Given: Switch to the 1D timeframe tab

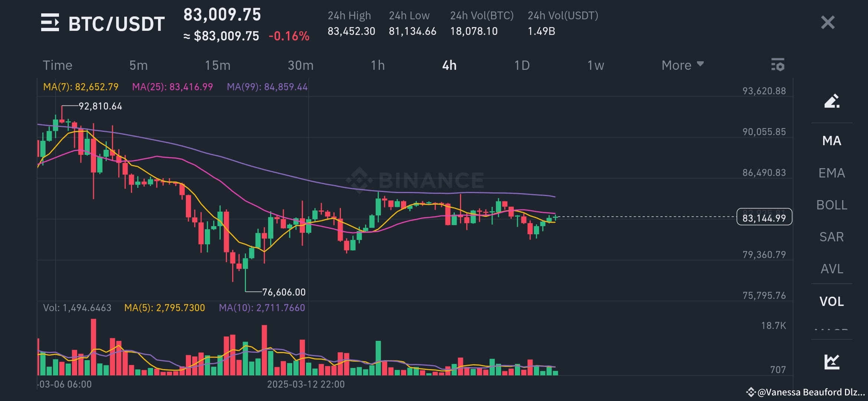Looking at the screenshot, I should pos(522,65).
